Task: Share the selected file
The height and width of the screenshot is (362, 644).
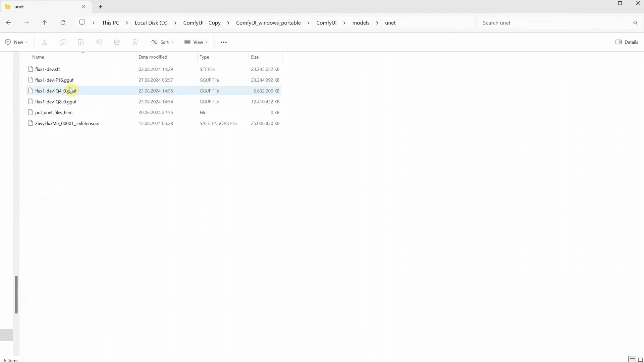Action: pos(117,42)
